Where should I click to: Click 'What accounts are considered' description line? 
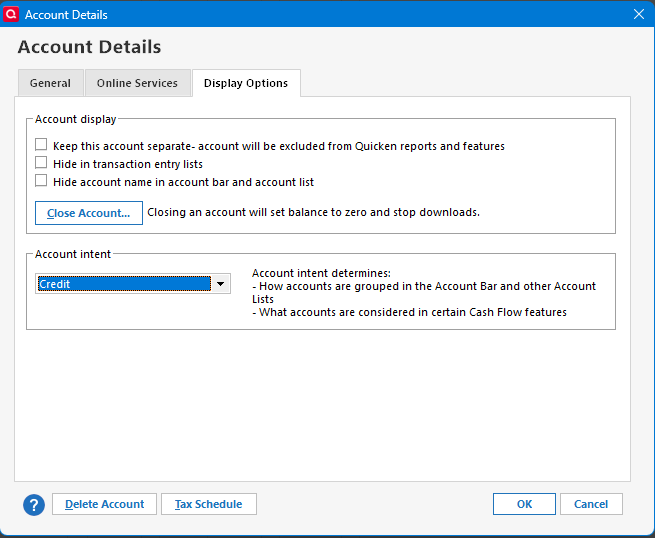coord(409,312)
